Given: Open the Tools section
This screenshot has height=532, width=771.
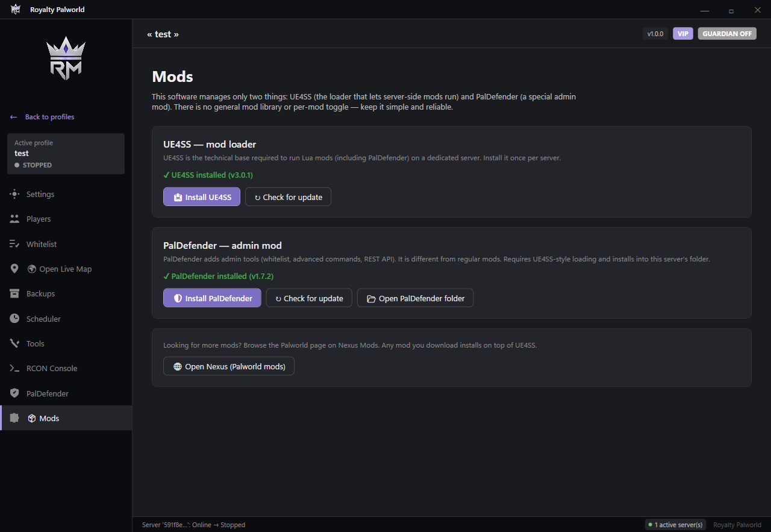Looking at the screenshot, I should point(66,343).
